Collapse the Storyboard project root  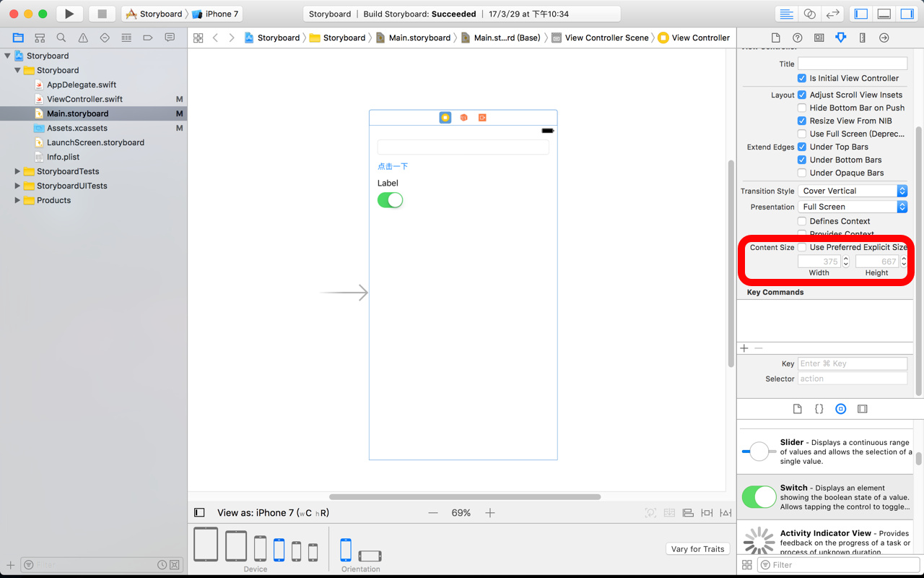[8, 56]
